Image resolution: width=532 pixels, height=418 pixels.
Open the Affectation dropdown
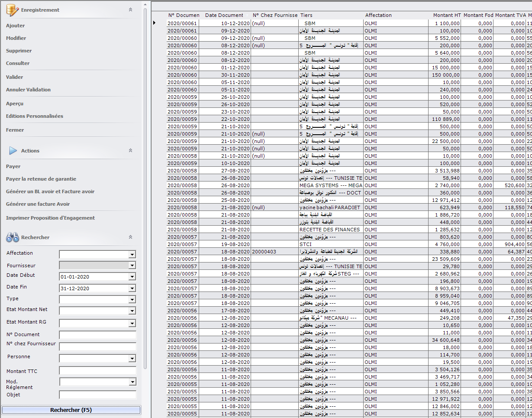[132, 255]
